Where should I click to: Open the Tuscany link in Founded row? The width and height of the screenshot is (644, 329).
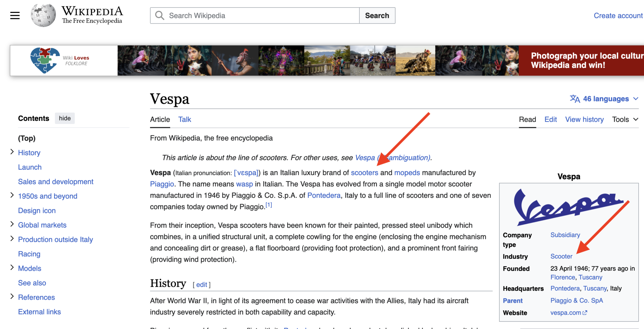[x=590, y=277]
